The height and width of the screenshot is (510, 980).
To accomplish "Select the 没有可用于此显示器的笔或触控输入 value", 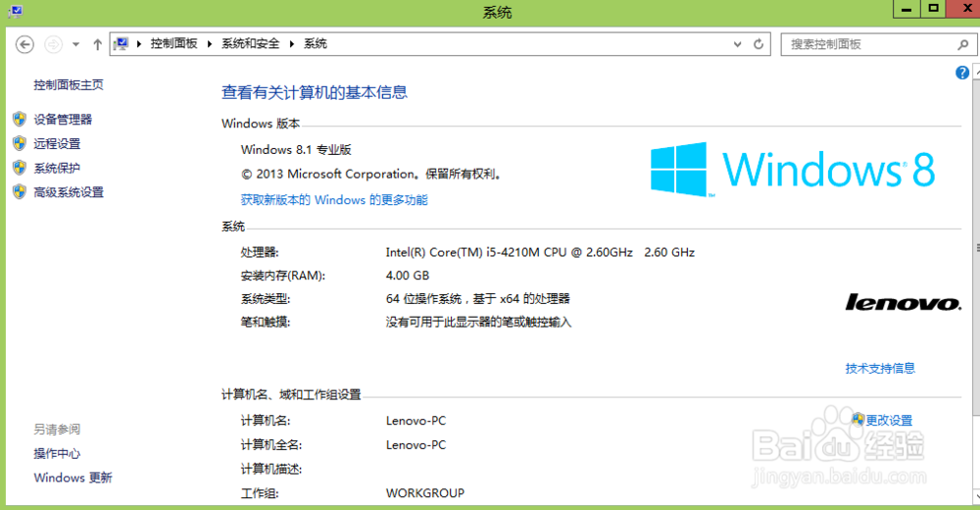I will click(x=479, y=323).
